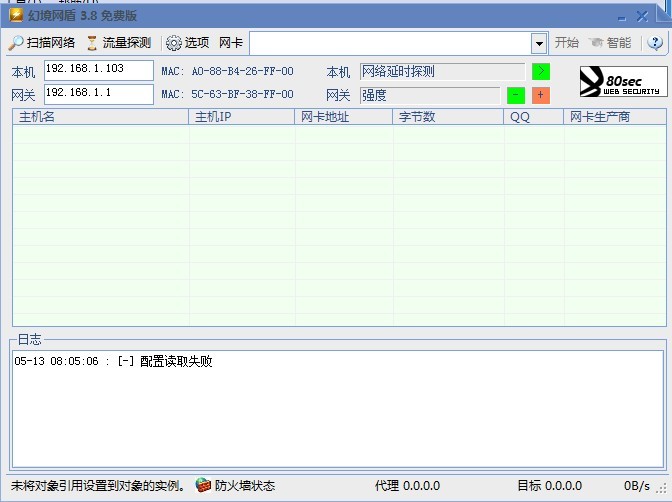Click status message 未将对象引用设置到对象的实例
672x502 pixels.
[x=98, y=486]
